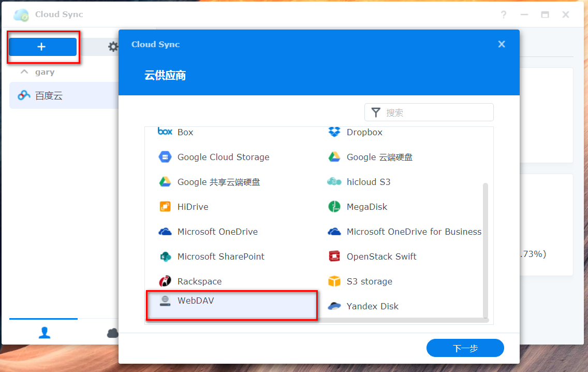
Task: Open the settings gear menu
Action: tap(113, 46)
